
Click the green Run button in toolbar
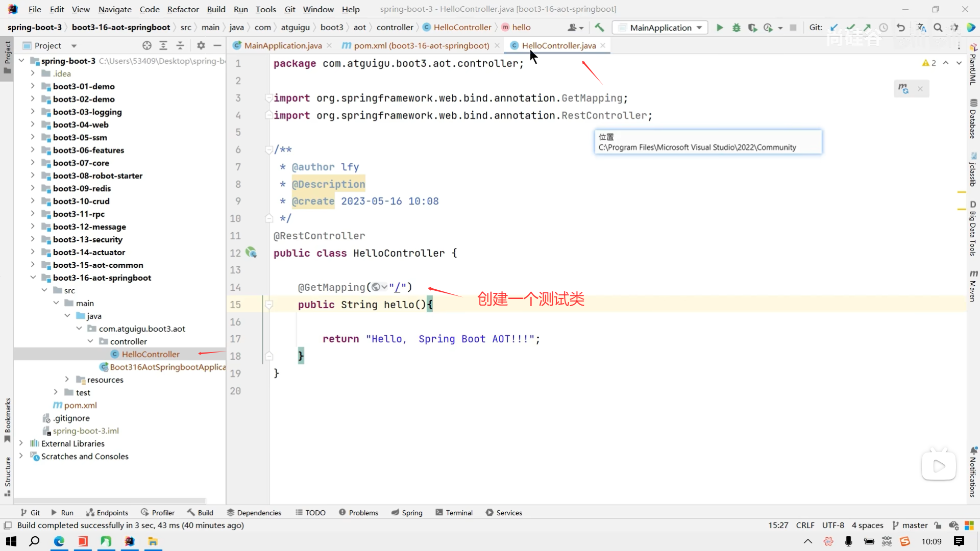[x=720, y=28]
